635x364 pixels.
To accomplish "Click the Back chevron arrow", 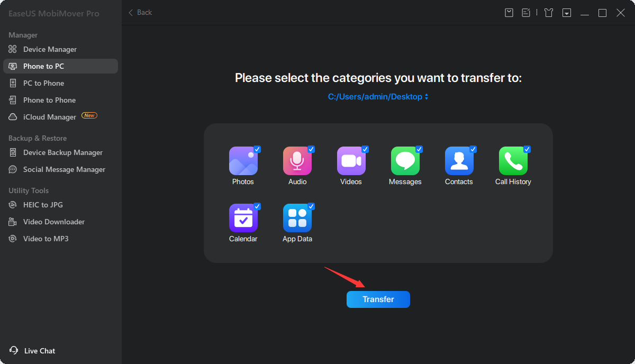I will [131, 13].
